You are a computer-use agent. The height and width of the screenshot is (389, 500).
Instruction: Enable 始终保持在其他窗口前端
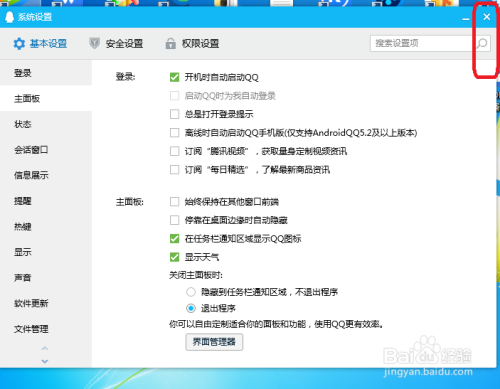(174, 202)
